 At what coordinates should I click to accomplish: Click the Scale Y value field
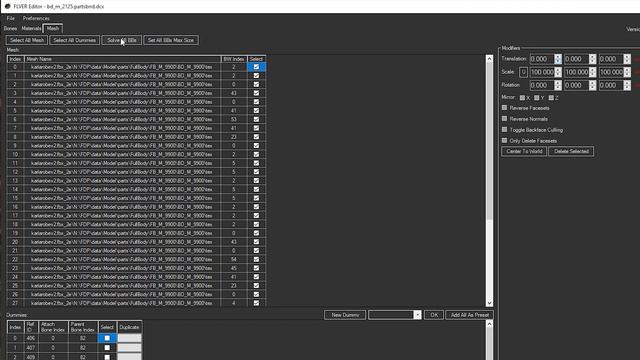pyautogui.click(x=576, y=72)
